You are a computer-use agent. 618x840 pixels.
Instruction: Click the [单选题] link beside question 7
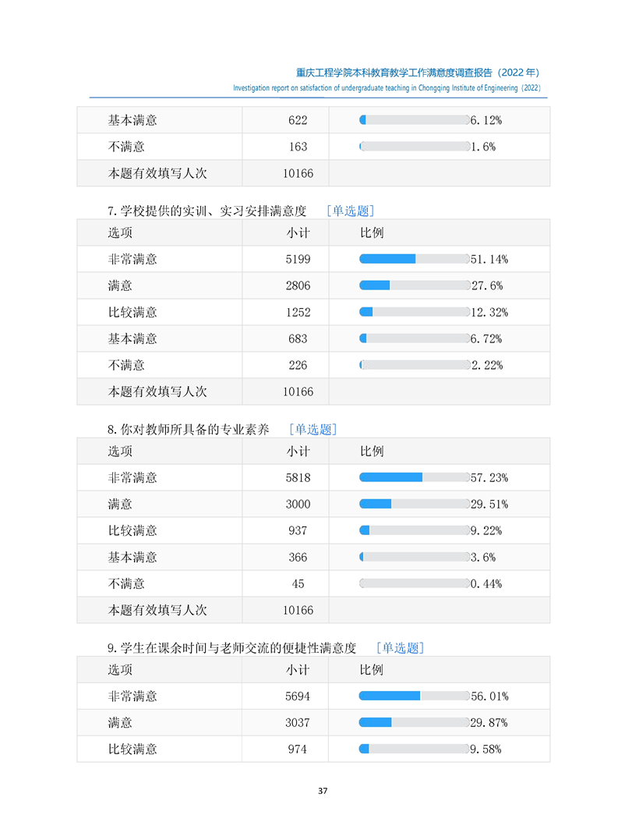[x=350, y=211]
